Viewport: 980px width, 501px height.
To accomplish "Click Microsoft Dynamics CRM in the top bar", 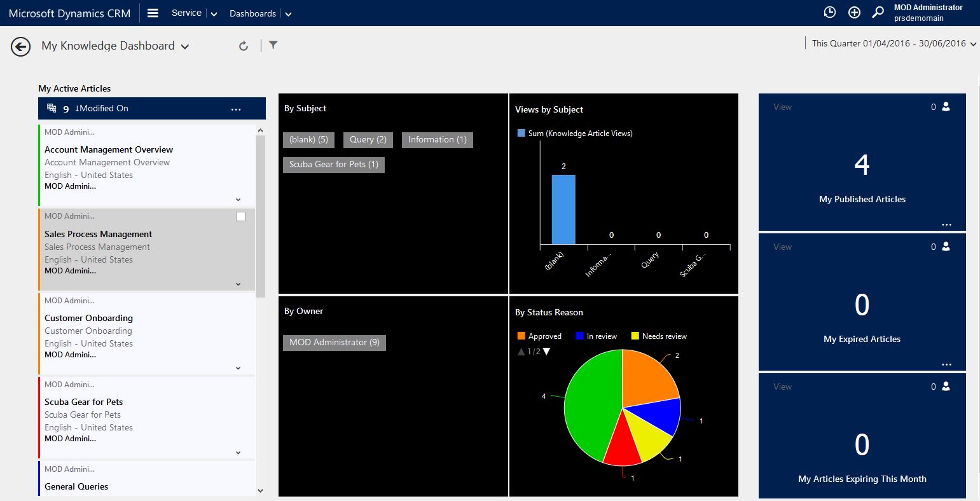I will click(69, 12).
